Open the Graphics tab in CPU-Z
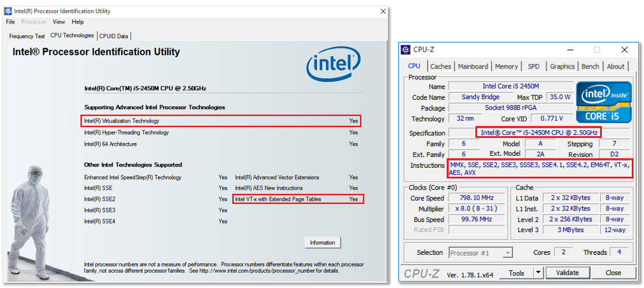Screen dimensions: 644x288 pos(563,66)
